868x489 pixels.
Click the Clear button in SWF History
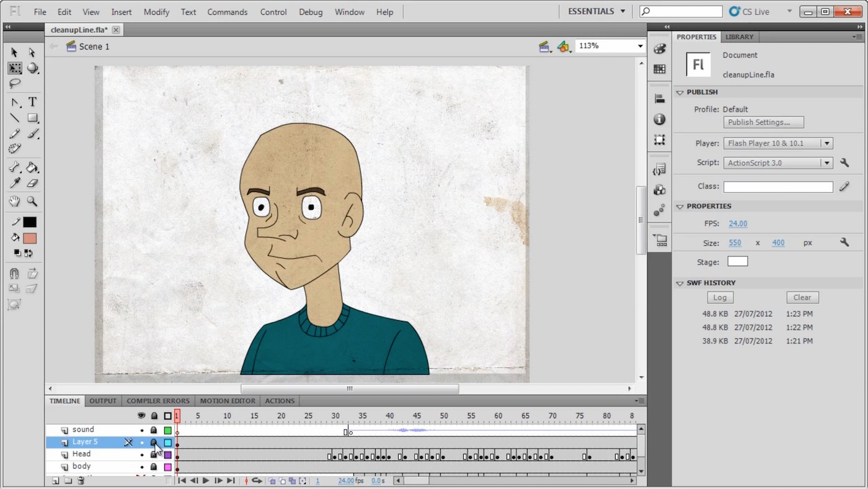(x=802, y=297)
